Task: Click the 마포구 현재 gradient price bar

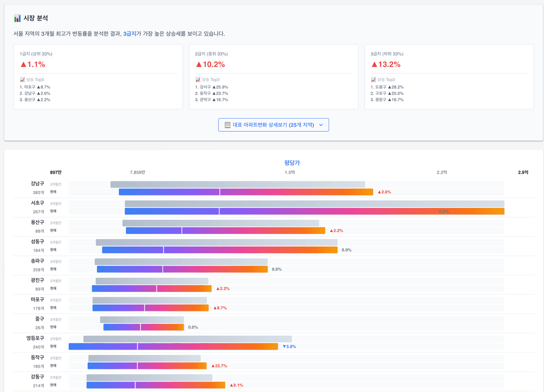Action: click(x=151, y=308)
